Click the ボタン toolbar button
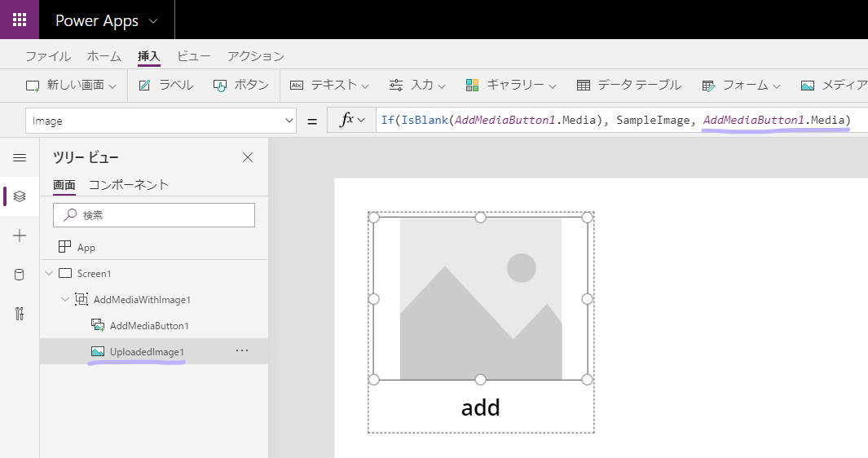The height and width of the screenshot is (458, 868). (x=241, y=85)
